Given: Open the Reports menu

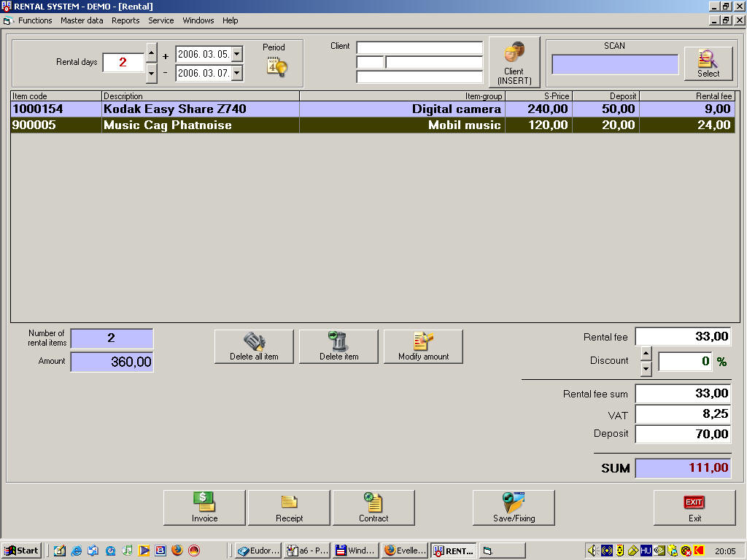Looking at the screenshot, I should click(x=125, y=20).
